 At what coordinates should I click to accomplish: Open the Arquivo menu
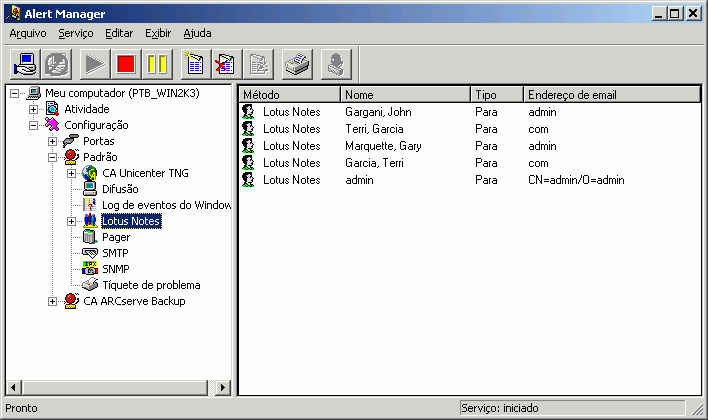pyautogui.click(x=28, y=33)
